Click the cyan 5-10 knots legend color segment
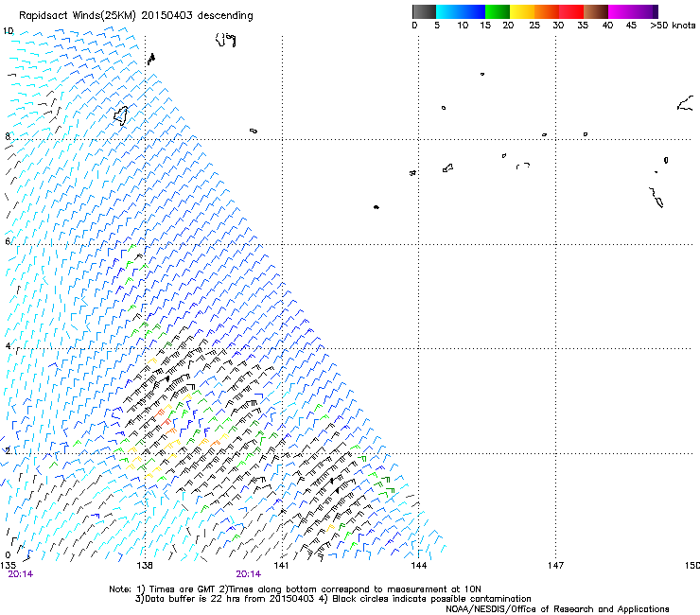700x615 pixels. (448, 11)
